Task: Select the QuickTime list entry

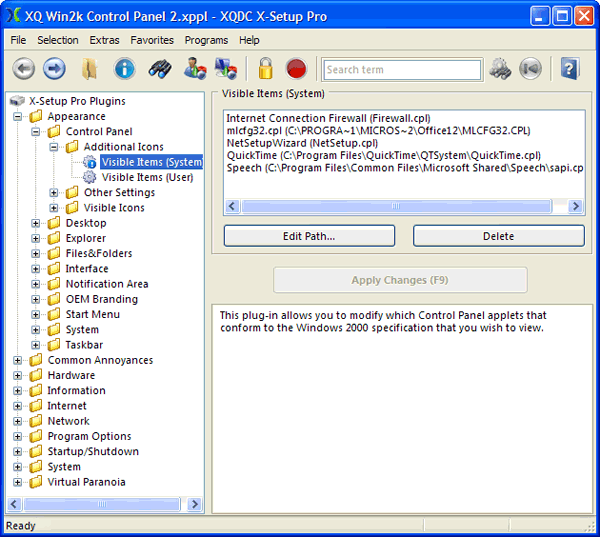Action: click(383, 155)
